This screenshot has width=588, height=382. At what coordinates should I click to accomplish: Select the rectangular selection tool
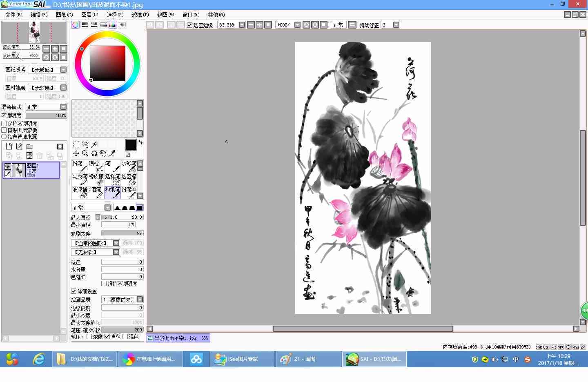tap(76, 144)
